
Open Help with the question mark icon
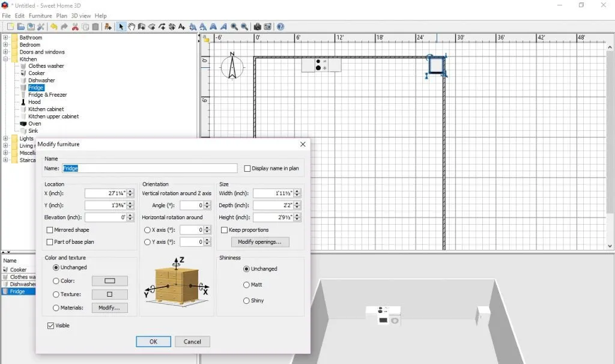[280, 26]
